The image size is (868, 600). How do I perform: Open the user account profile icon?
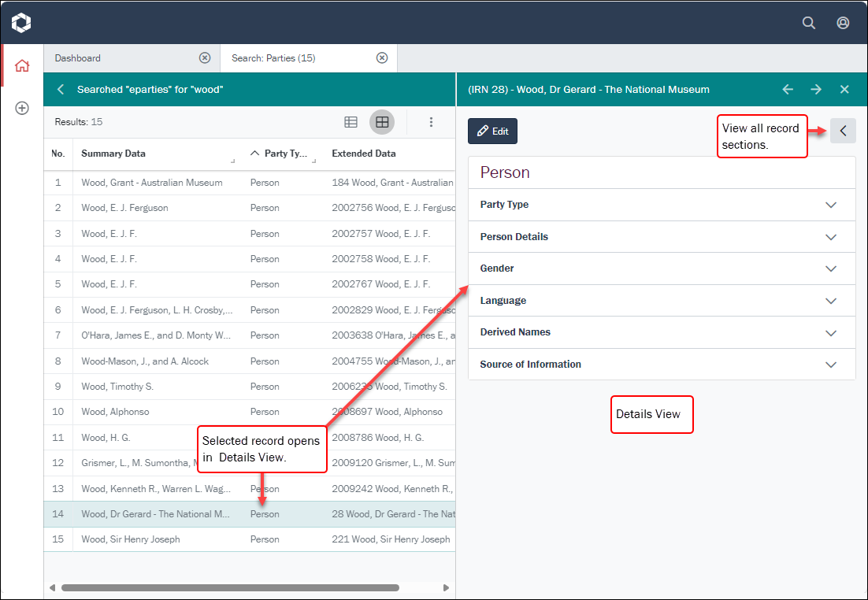843,23
